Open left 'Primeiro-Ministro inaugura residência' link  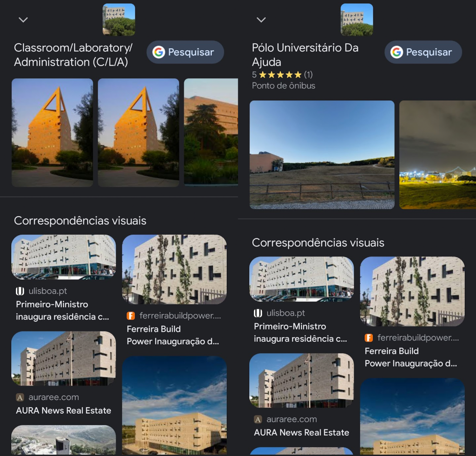tap(63, 311)
